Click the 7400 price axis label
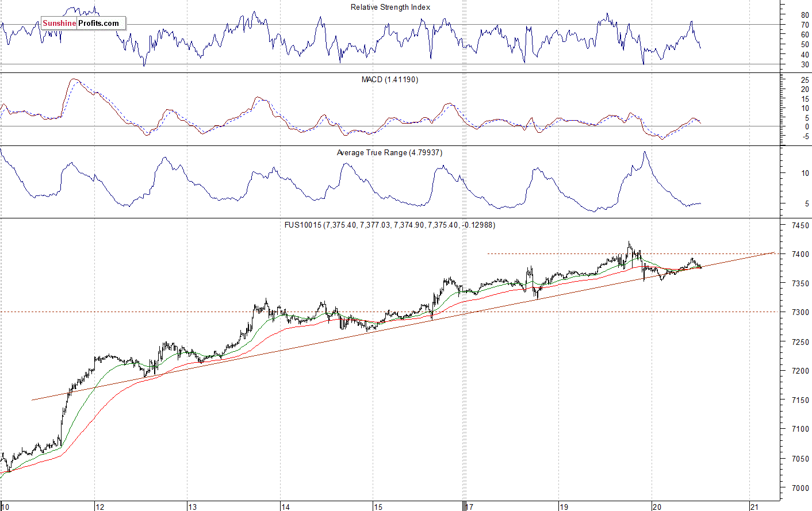 coord(801,254)
